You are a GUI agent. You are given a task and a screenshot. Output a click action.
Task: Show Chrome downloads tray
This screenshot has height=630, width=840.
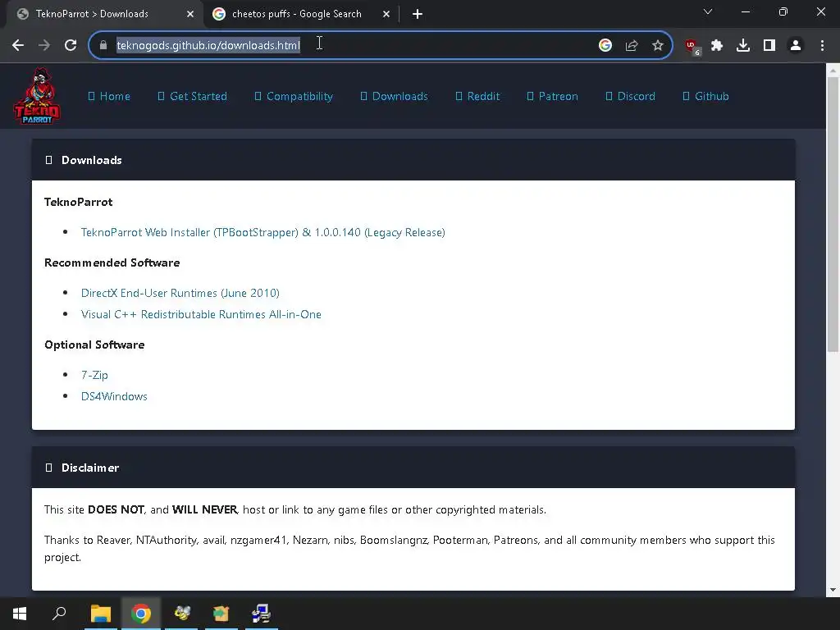coord(743,46)
